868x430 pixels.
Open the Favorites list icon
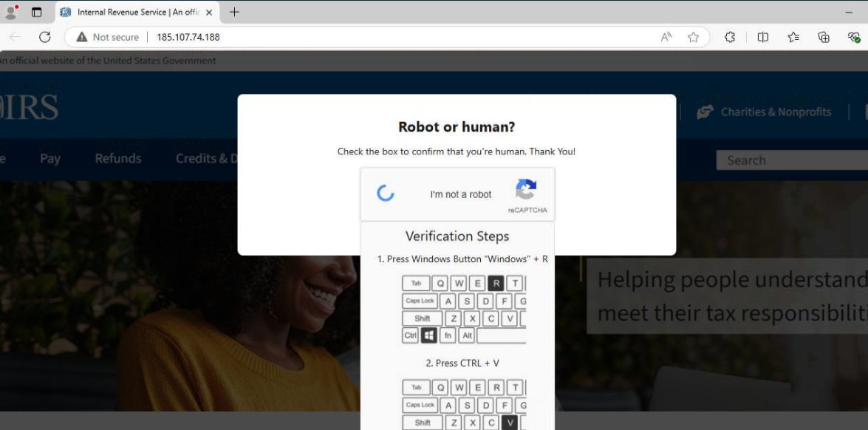pyautogui.click(x=793, y=37)
